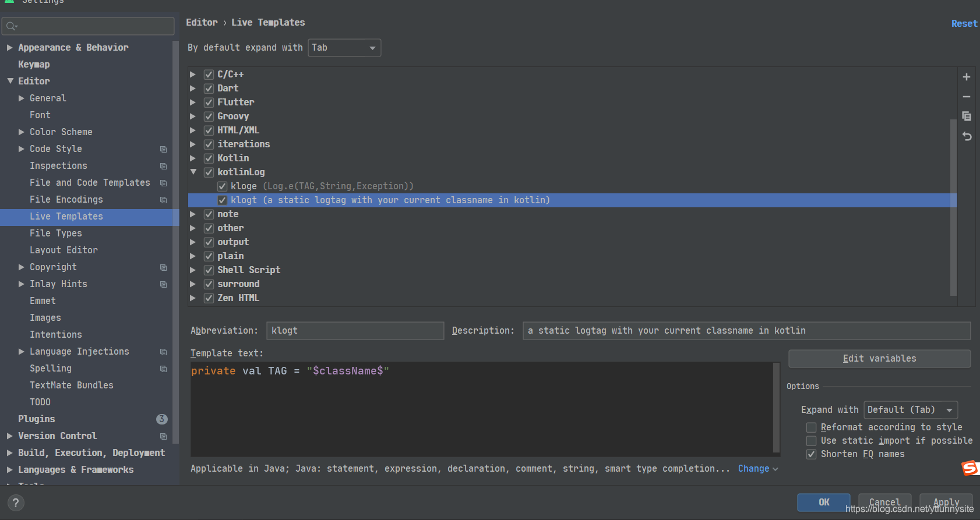
Task: Expand the Shell Script template group
Action: click(x=193, y=270)
